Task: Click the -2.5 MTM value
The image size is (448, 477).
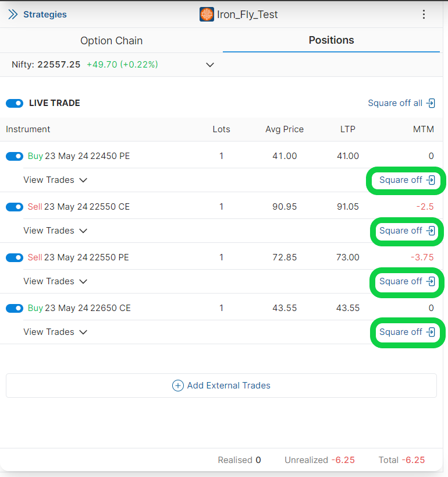Action: point(425,207)
